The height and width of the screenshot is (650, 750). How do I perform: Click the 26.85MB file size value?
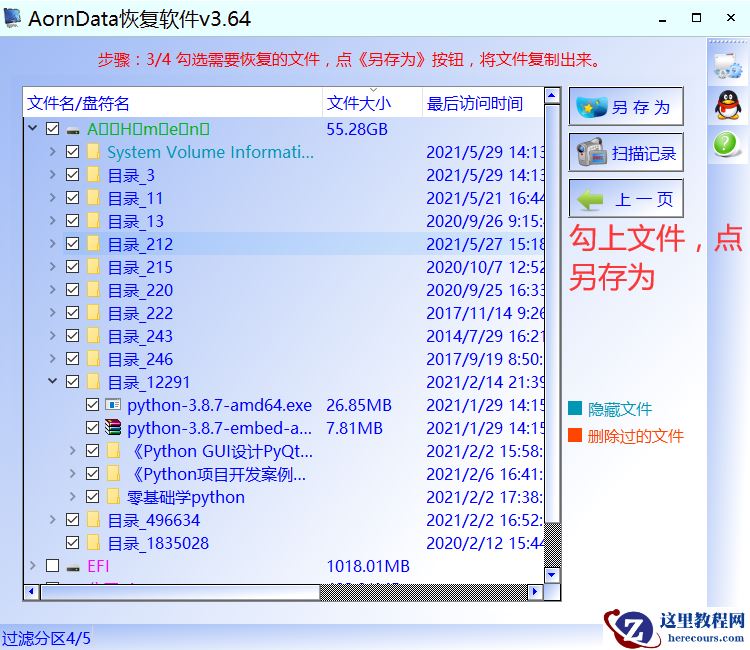[x=359, y=405]
